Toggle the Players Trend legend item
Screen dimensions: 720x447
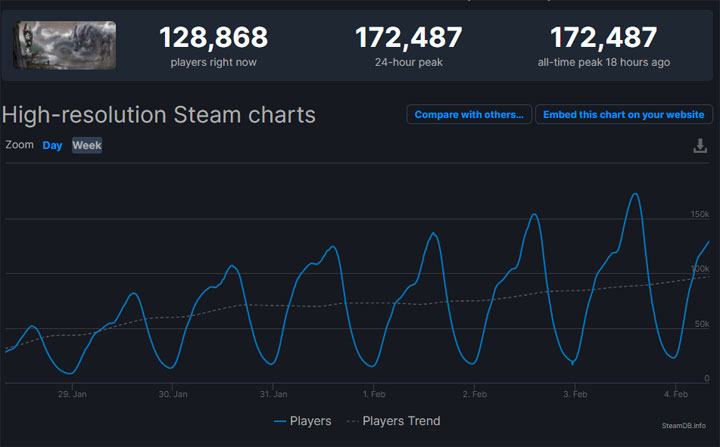393,421
